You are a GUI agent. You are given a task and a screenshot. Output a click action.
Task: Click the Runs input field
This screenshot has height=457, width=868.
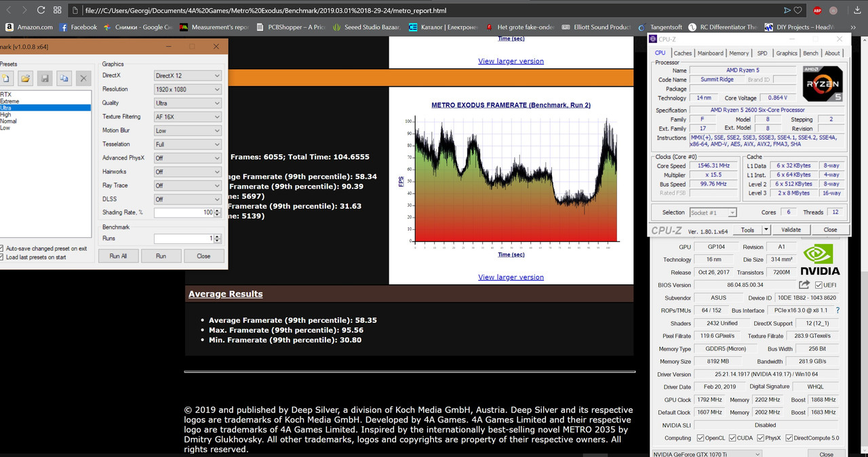pyautogui.click(x=183, y=239)
